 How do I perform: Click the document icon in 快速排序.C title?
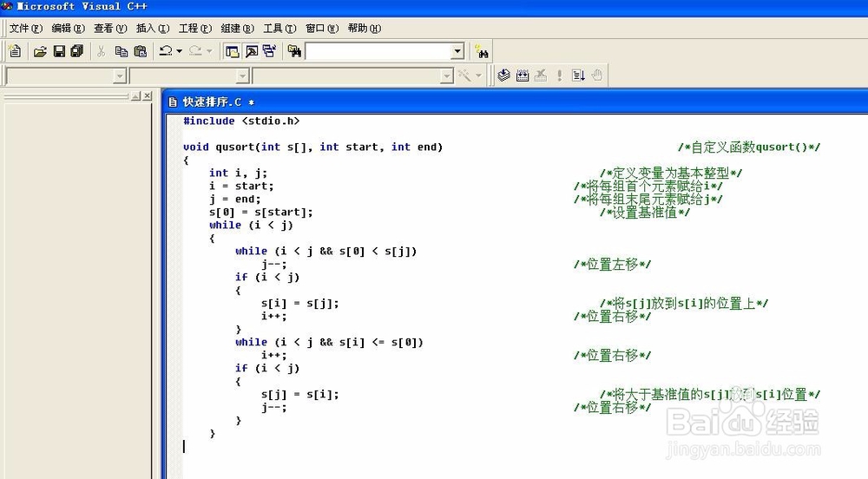173,102
